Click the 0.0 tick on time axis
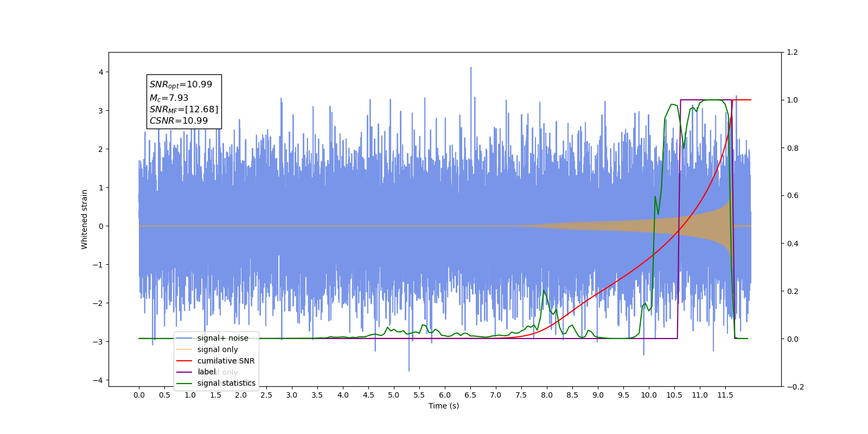868x434 pixels. pyautogui.click(x=139, y=395)
